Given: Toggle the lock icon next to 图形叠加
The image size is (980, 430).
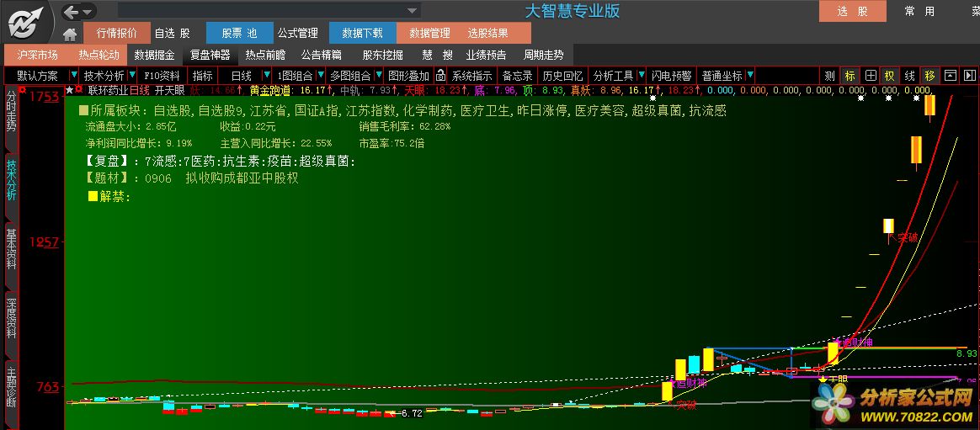Looking at the screenshot, I should point(440,76).
